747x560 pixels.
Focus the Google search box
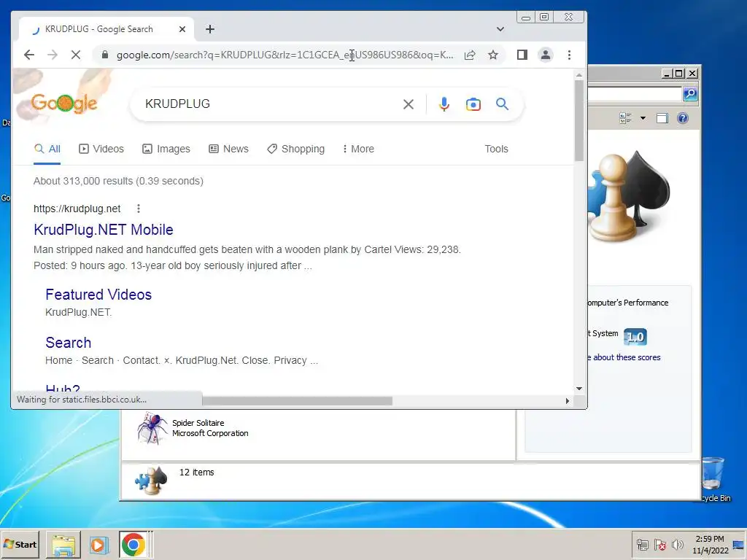point(271,104)
